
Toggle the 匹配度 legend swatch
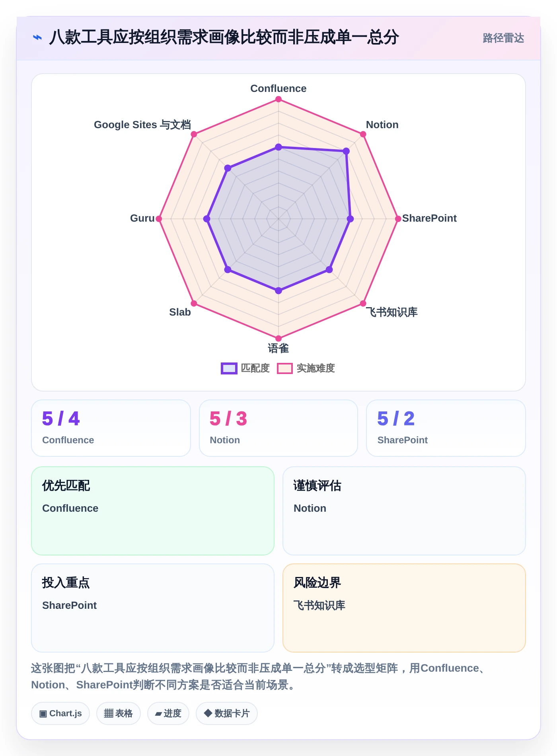(x=229, y=368)
